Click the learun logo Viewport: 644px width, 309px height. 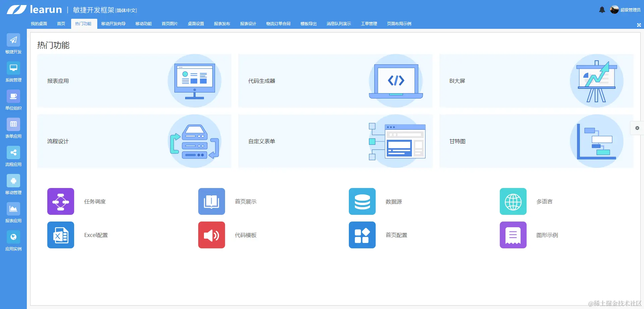35,9
